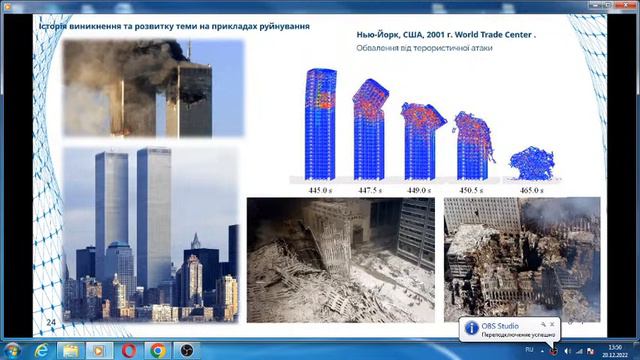
Task: Switch to the media player taskbar button
Action: [x=99, y=351]
